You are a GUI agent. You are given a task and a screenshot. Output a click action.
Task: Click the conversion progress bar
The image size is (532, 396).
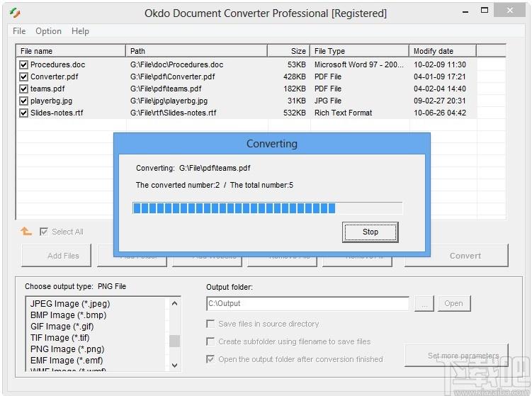pyautogui.click(x=267, y=208)
